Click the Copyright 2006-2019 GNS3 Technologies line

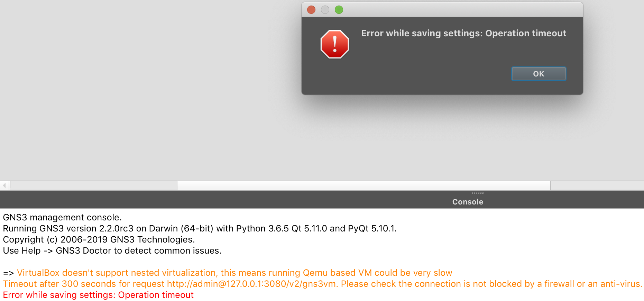click(99, 239)
